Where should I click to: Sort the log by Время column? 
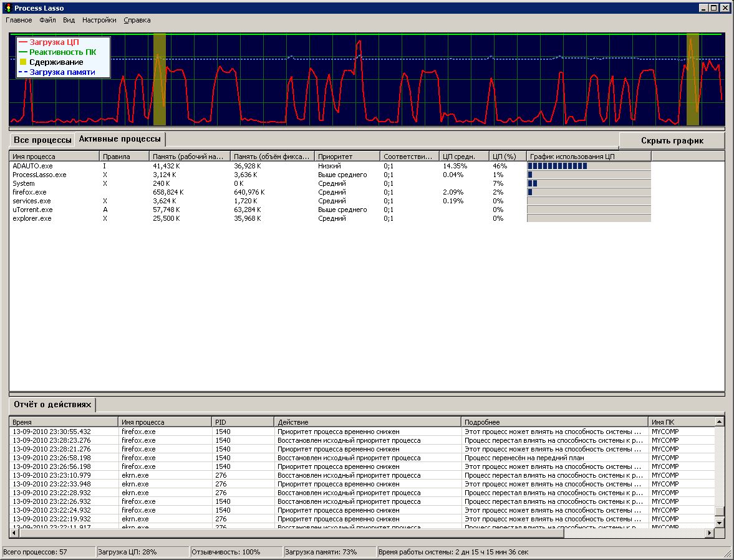[x=64, y=422]
